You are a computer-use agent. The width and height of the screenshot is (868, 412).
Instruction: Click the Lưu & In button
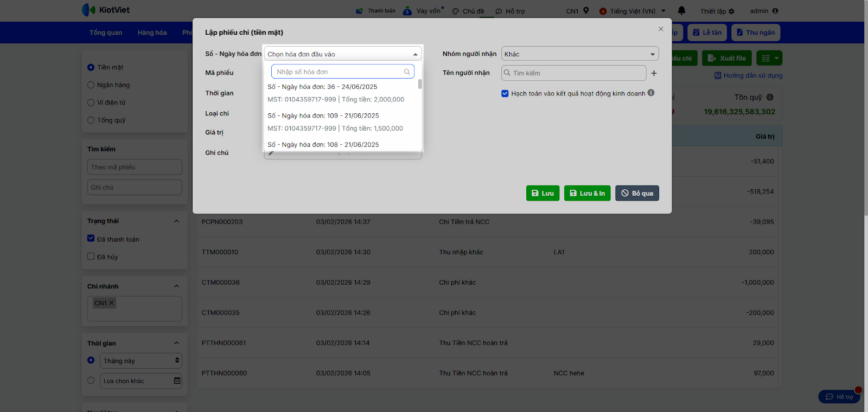click(588, 193)
